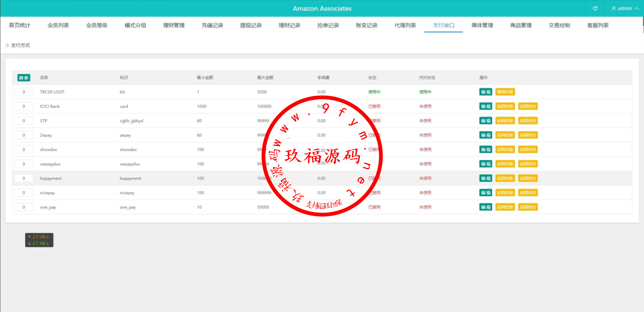
Task: Open the 交易控制 tab
Action: pyautogui.click(x=560, y=26)
